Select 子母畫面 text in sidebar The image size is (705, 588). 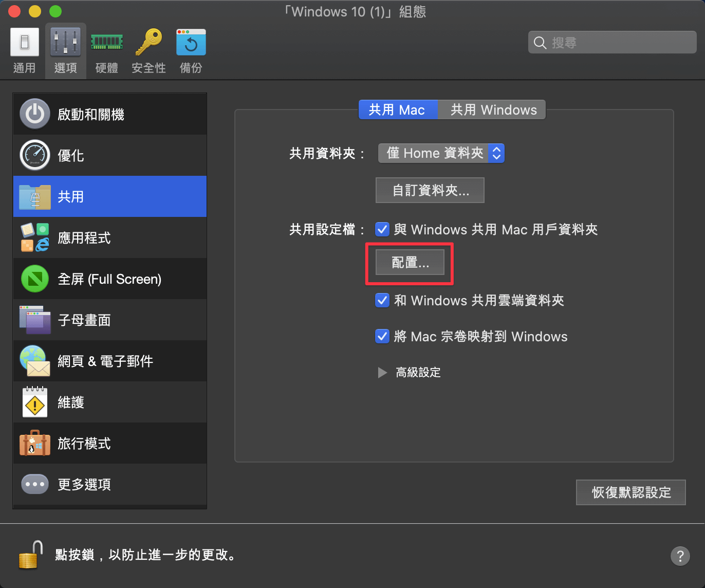(x=84, y=320)
